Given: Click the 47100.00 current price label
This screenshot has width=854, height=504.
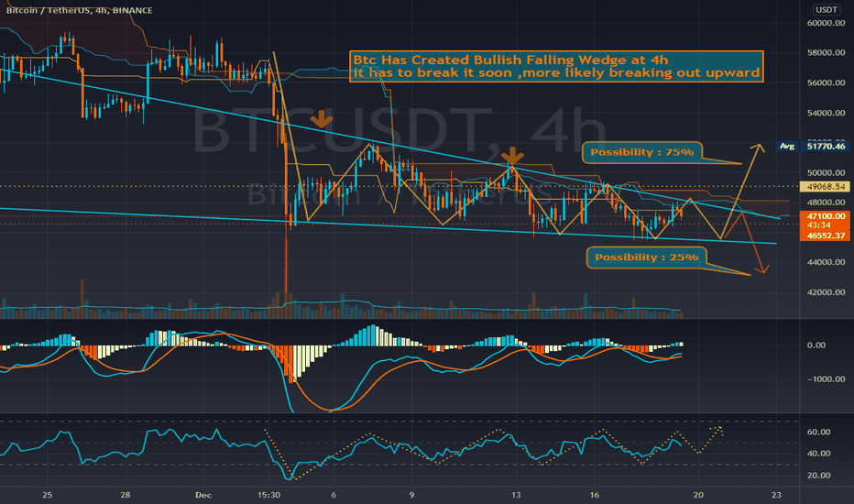Looking at the screenshot, I should [826, 216].
